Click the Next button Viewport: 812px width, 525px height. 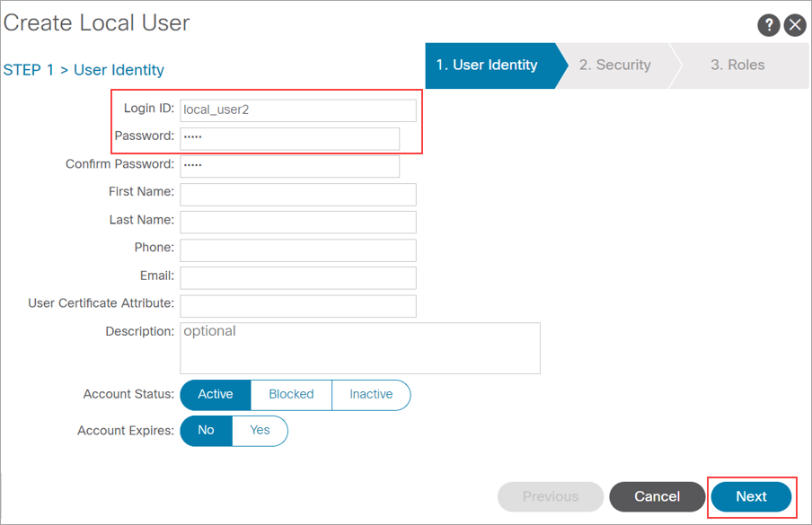click(751, 496)
